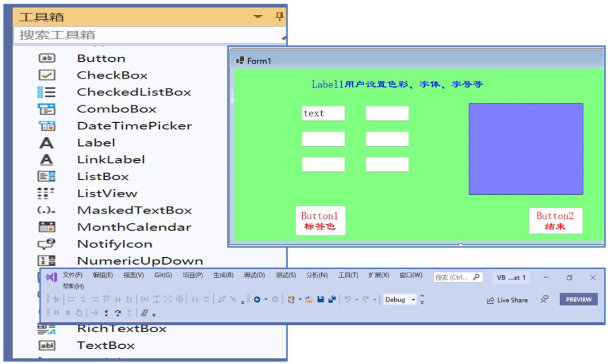Open the 帮助(H) menu
The height and width of the screenshot is (364, 609).
tap(73, 286)
